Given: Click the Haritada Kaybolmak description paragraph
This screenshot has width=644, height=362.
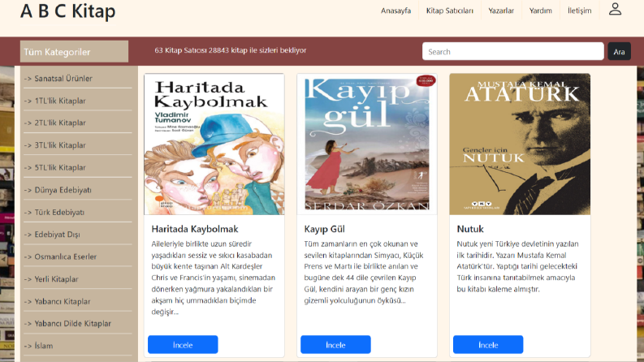Looking at the screenshot, I should point(214,278).
